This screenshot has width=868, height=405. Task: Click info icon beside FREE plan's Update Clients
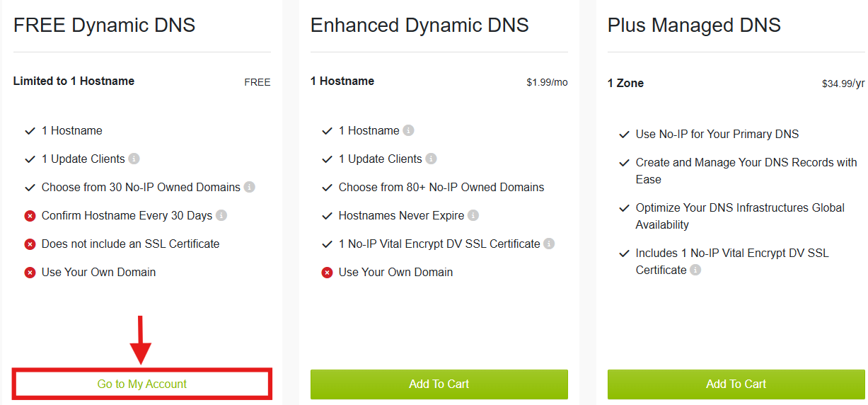pyautogui.click(x=134, y=159)
